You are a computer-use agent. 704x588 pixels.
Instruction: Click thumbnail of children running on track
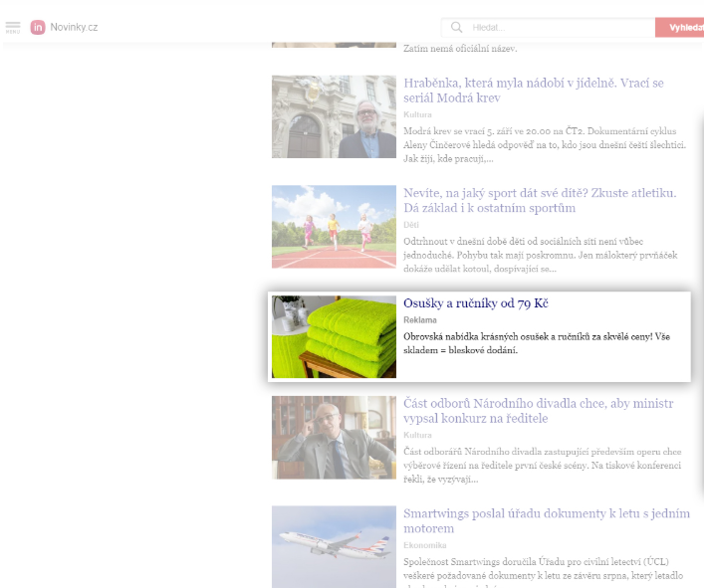[334, 227]
